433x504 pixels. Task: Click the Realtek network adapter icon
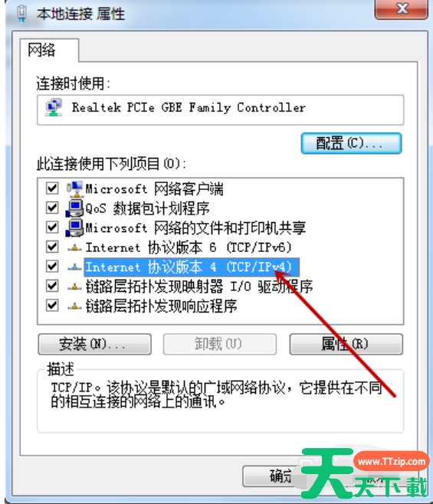(x=54, y=108)
